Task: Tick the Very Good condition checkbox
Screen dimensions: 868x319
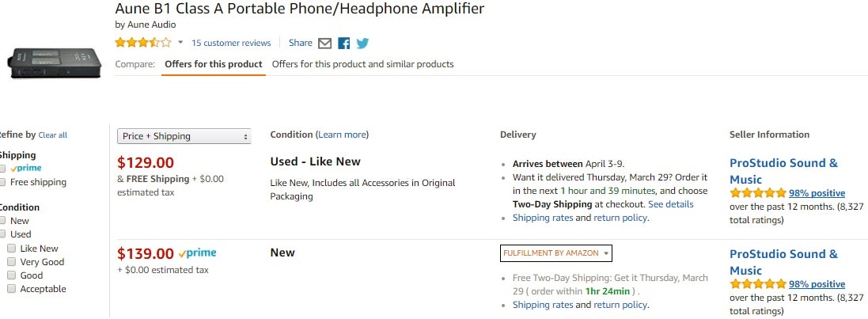Action: point(11,262)
